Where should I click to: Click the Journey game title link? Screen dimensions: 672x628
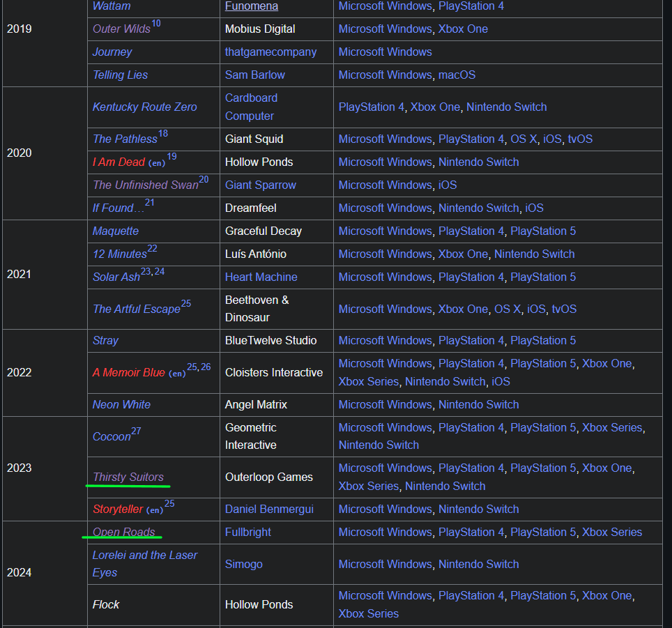[112, 52]
